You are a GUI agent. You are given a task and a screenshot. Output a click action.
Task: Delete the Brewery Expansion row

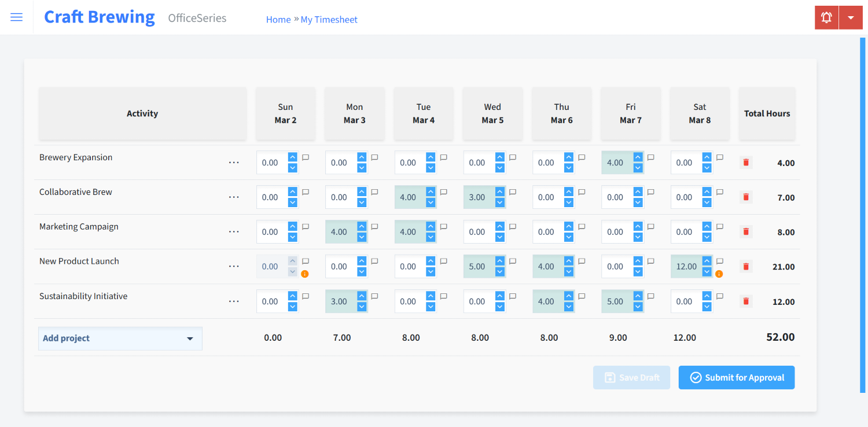click(745, 163)
